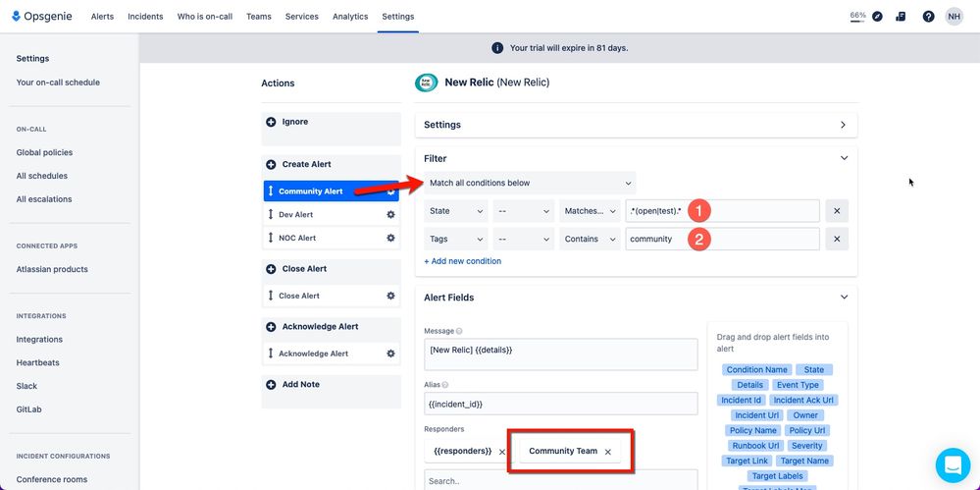Open Global policies in sidebar
Viewport: 980px width, 490px height.
tap(44, 152)
